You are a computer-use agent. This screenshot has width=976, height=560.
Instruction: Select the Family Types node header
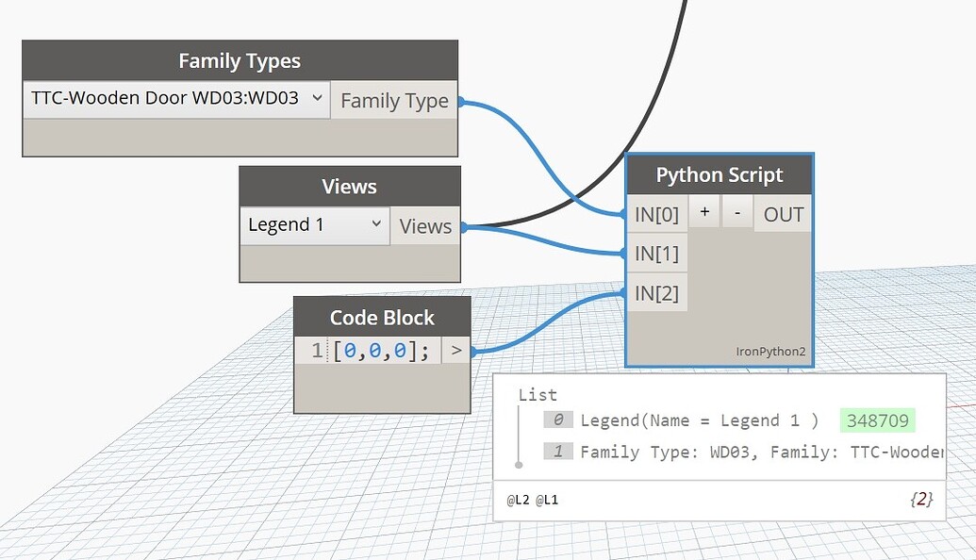click(x=240, y=60)
